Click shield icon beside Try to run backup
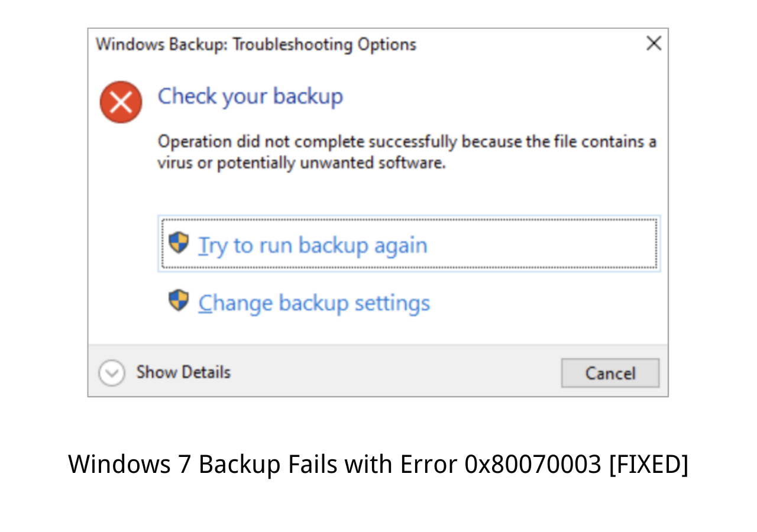The width and height of the screenshot is (757, 532). point(179,243)
